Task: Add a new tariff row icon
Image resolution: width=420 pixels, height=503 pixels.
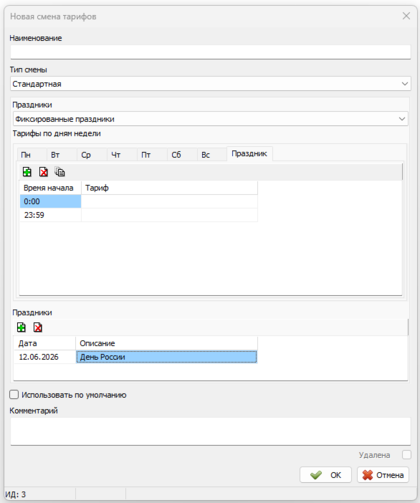Action: (27, 172)
